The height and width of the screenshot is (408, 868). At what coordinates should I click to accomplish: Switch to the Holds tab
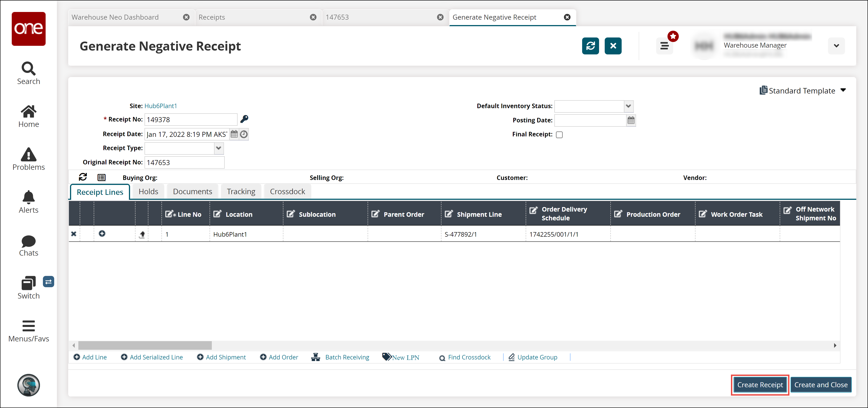coord(148,191)
